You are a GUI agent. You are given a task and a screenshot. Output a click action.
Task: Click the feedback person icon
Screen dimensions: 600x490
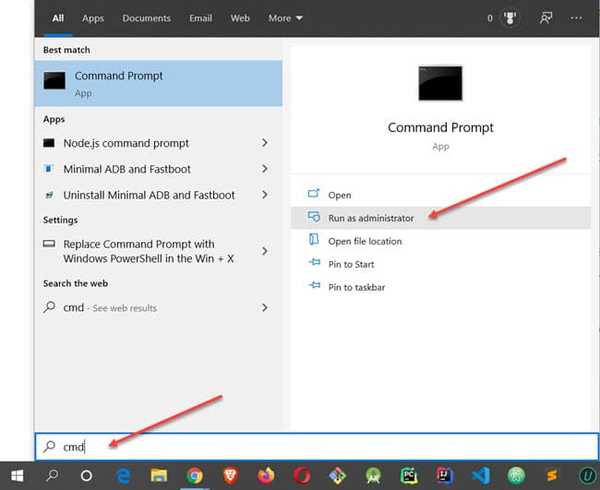tap(546, 18)
